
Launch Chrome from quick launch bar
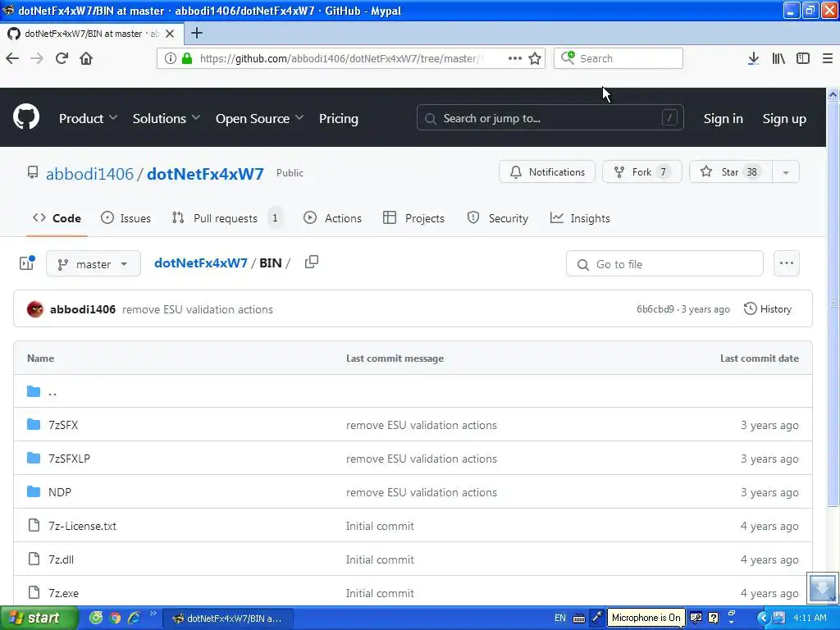click(115, 619)
